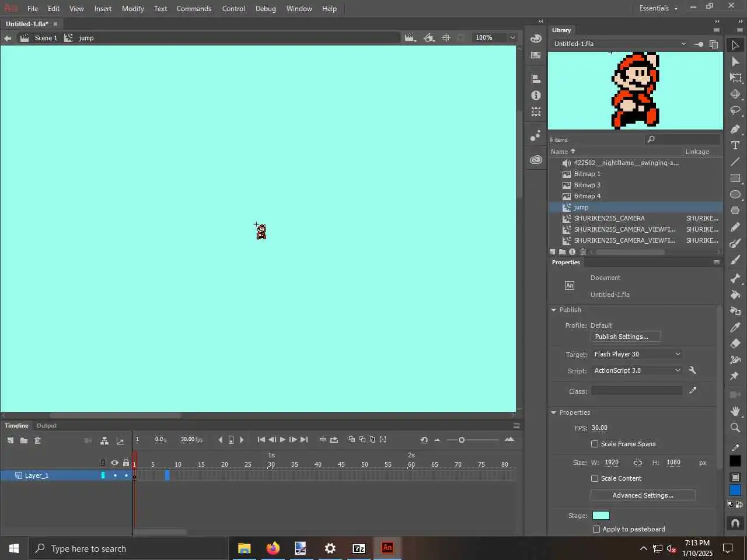Collapse the Publish section
This screenshot has height=560, width=747.
(x=554, y=310)
